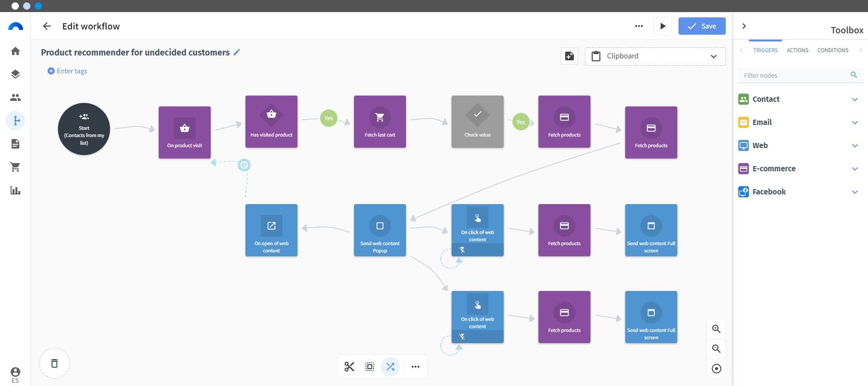
Task: Open the three-dot menu next to Save
Action: coord(639,26)
